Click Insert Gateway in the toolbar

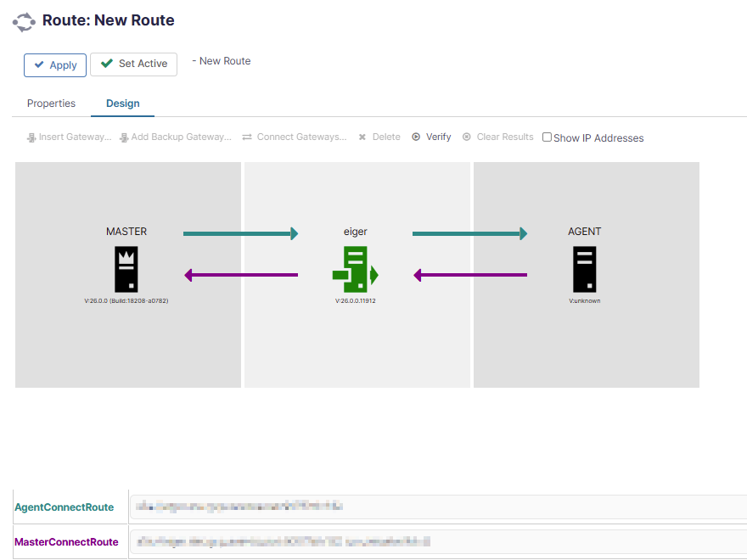pyautogui.click(x=69, y=137)
